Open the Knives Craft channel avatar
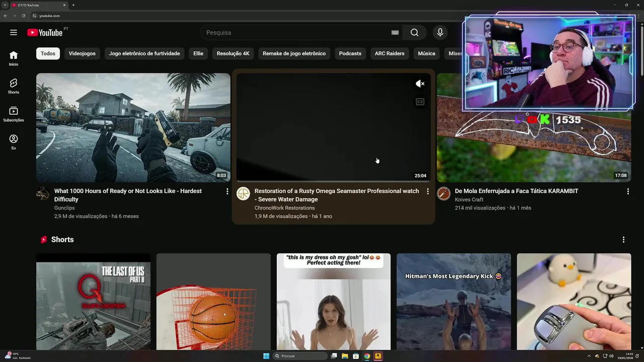Image resolution: width=644 pixels, height=362 pixels. pos(443,194)
